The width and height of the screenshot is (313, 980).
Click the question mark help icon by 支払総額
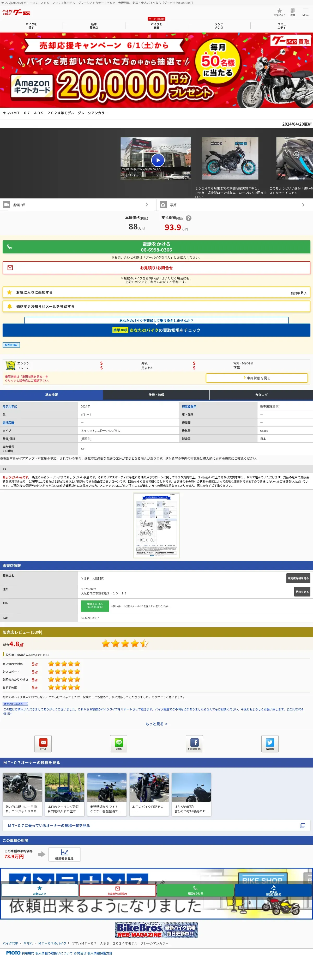[x=189, y=218]
